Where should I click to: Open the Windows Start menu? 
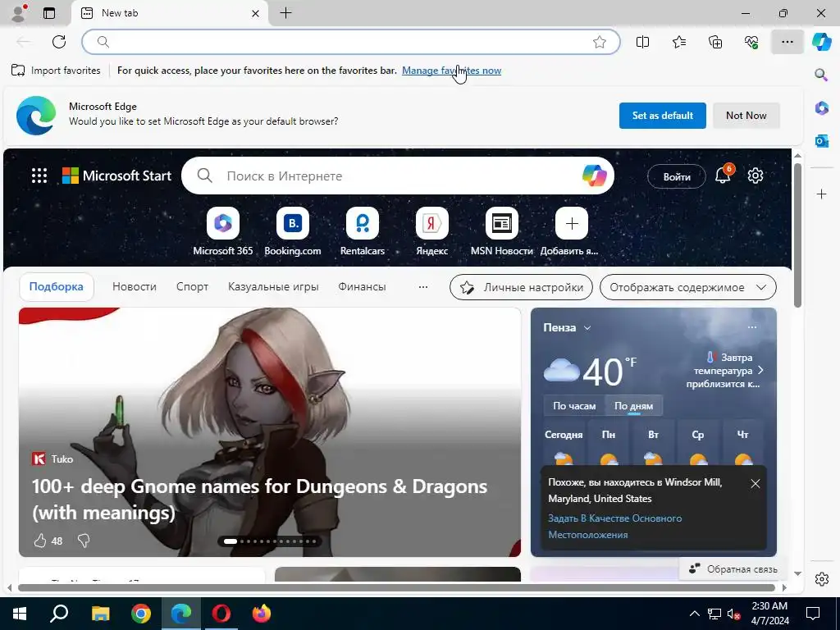coord(20,614)
